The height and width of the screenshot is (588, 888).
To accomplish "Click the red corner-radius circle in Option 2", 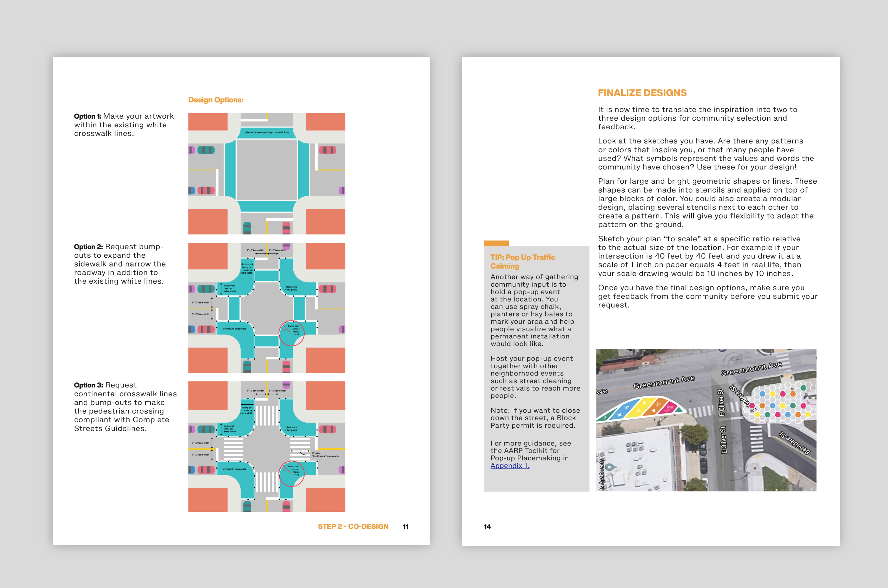I will [x=291, y=333].
